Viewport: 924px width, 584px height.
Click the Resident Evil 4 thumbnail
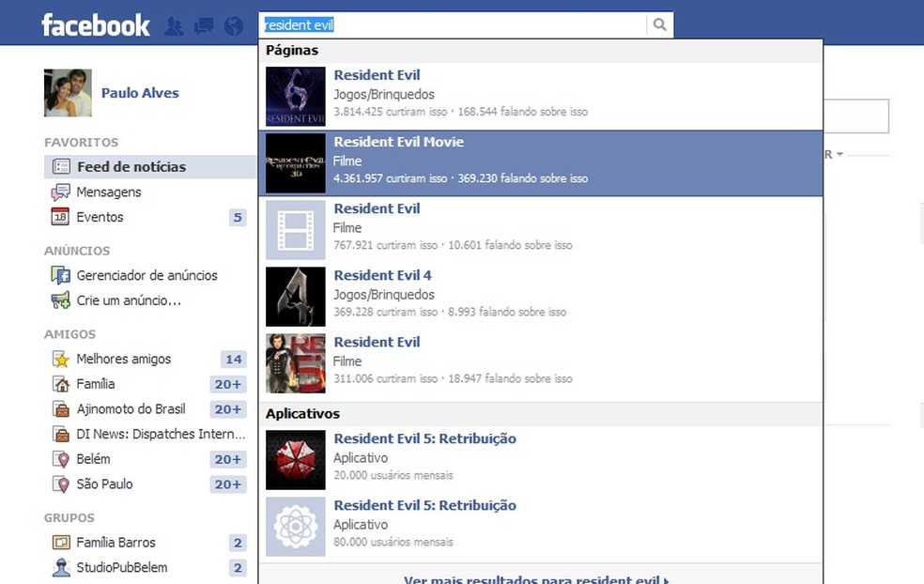click(295, 297)
